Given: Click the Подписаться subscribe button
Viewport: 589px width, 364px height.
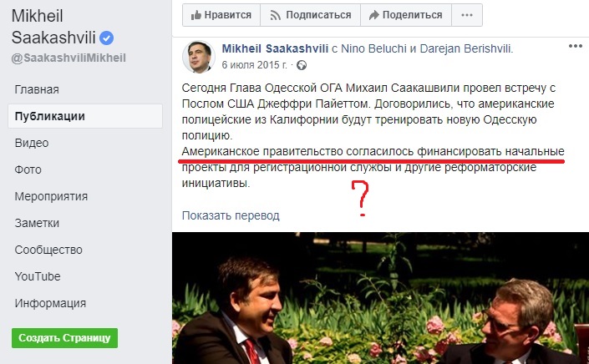Looking at the screenshot, I should pyautogui.click(x=310, y=15).
